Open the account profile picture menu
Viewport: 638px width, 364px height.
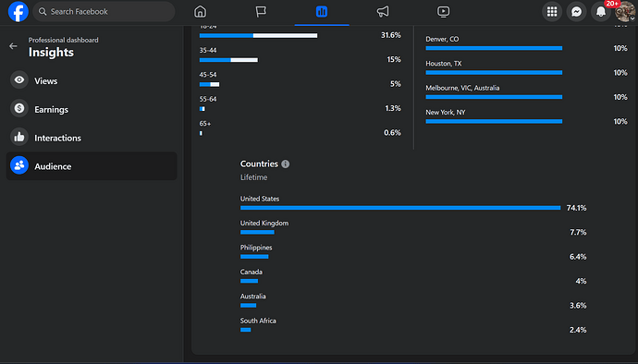pos(624,11)
